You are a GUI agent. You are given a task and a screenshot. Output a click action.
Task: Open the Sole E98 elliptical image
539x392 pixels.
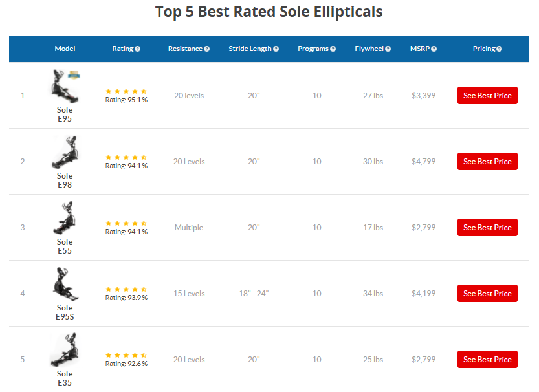(x=65, y=153)
